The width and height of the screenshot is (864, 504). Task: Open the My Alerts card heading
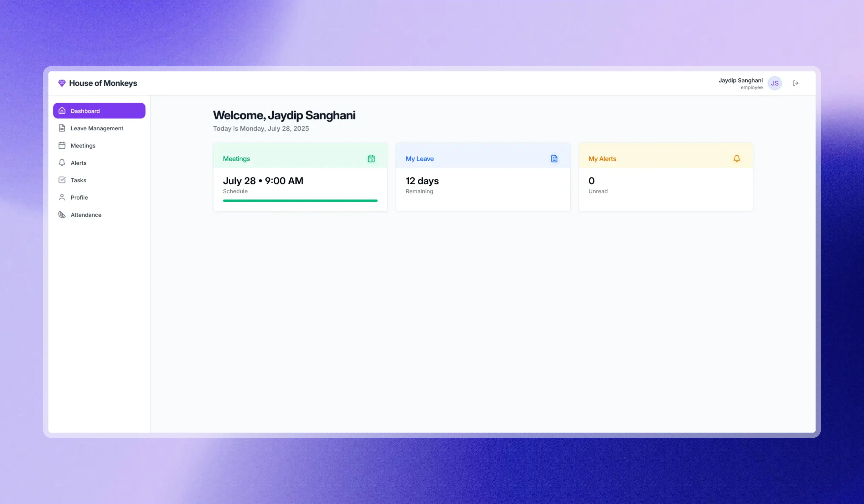pos(602,159)
